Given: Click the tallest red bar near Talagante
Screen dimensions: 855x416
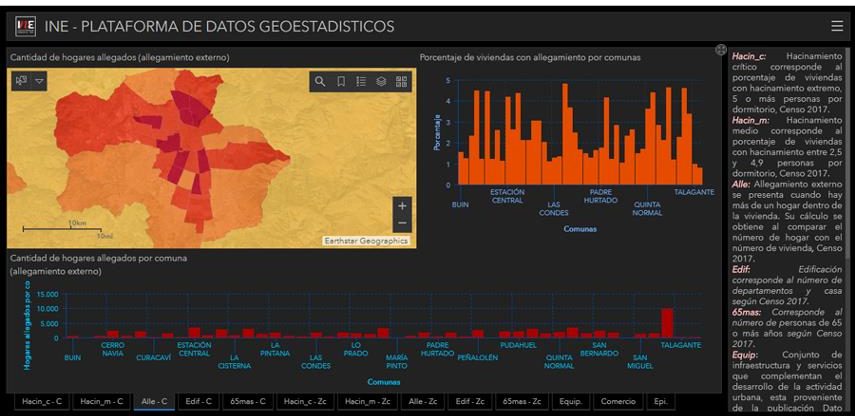Looking at the screenshot, I should click(x=667, y=323).
